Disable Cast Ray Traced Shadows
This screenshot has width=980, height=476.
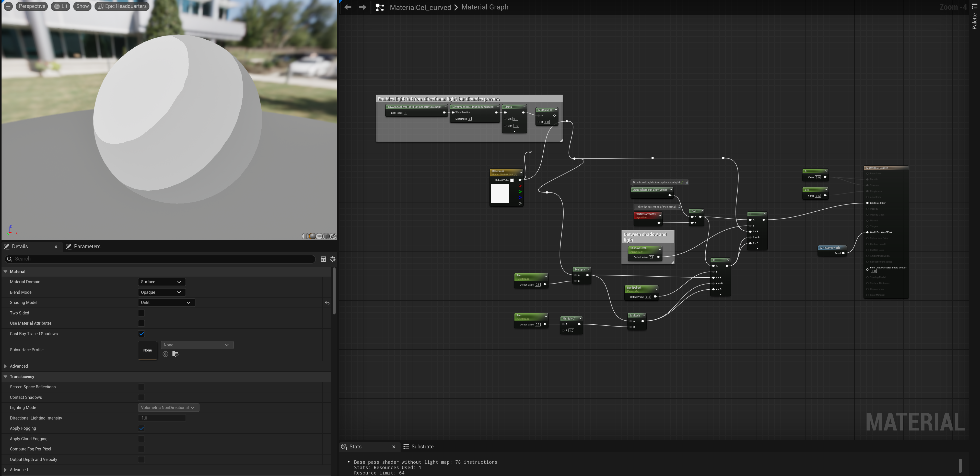pyautogui.click(x=141, y=334)
